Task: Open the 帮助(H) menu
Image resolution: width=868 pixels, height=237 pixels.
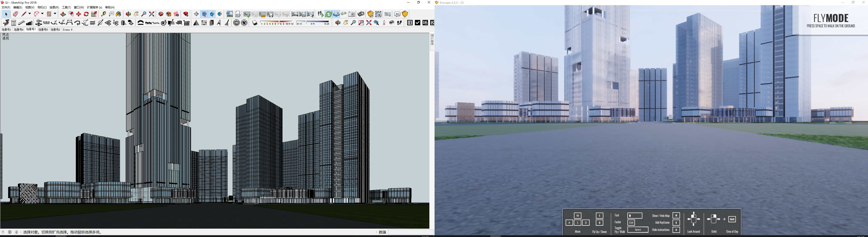Action: point(110,7)
